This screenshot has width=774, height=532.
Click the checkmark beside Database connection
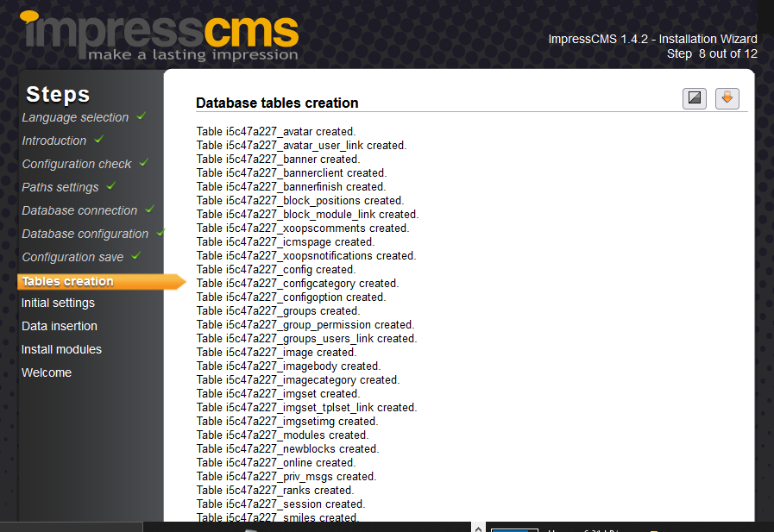point(149,209)
